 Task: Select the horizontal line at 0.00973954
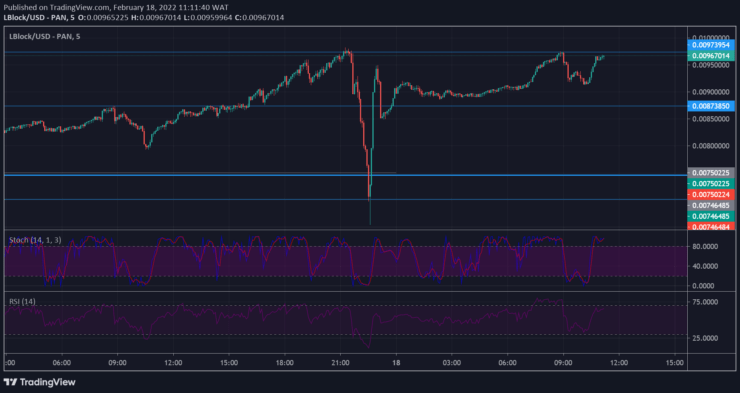[345, 52]
